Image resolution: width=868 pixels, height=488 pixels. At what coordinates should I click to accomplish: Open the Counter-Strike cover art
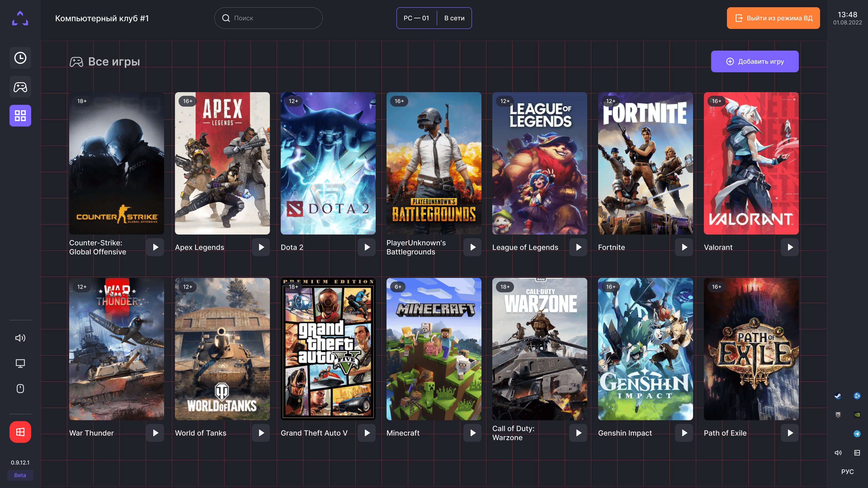coord(117,163)
